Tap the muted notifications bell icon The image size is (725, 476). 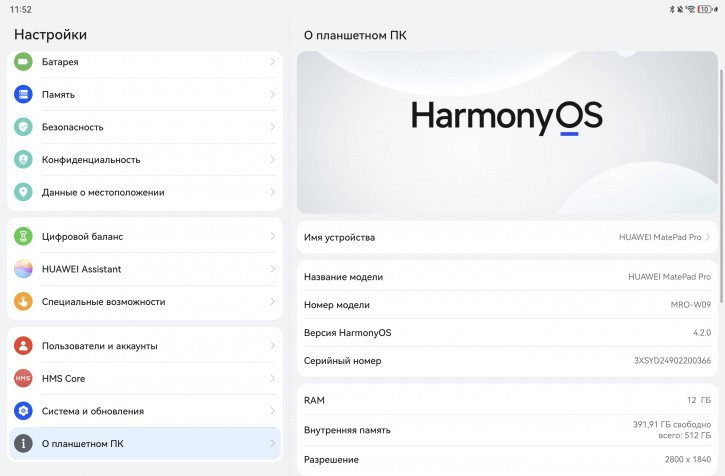pos(680,9)
